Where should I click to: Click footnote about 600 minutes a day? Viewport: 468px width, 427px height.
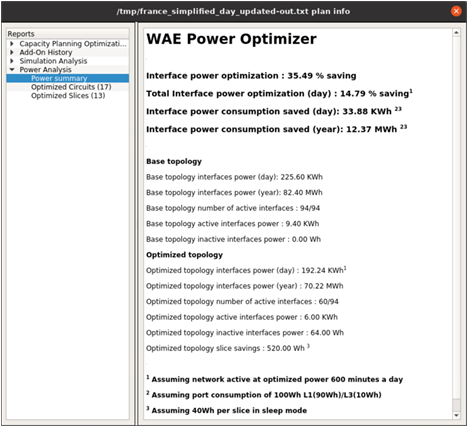(x=275, y=379)
